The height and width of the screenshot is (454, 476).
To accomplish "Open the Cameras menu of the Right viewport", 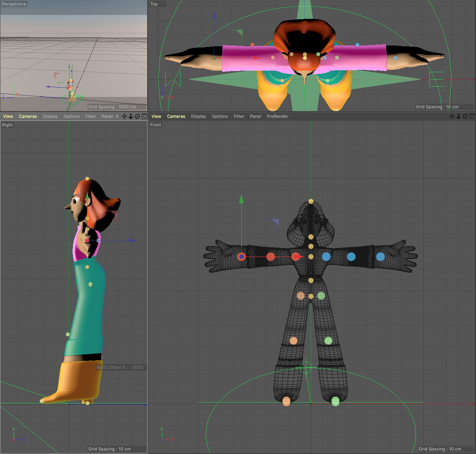I will point(28,116).
